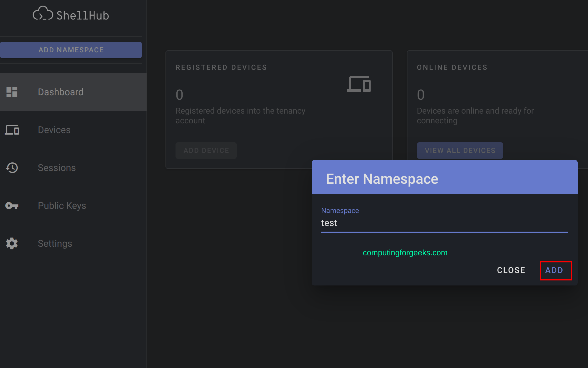Click the Public Keys key icon
Image resolution: width=588 pixels, height=368 pixels.
(x=12, y=206)
